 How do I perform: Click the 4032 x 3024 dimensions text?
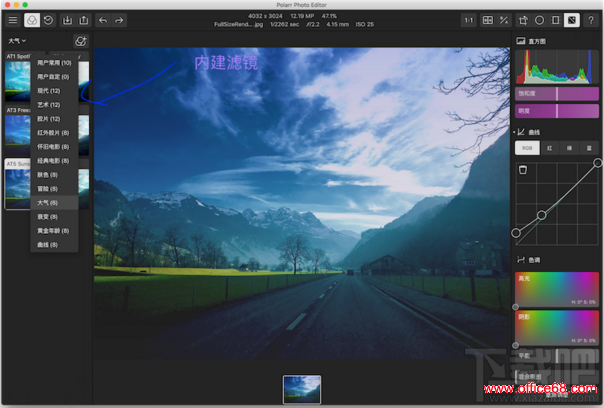coord(265,16)
